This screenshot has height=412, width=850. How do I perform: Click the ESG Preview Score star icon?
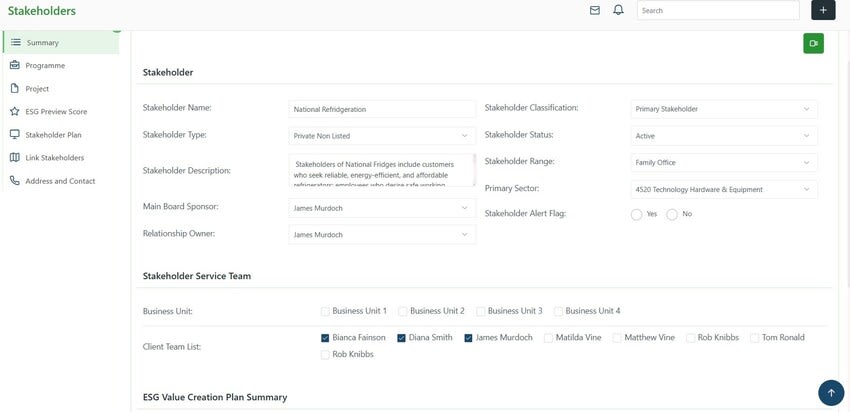[15, 111]
